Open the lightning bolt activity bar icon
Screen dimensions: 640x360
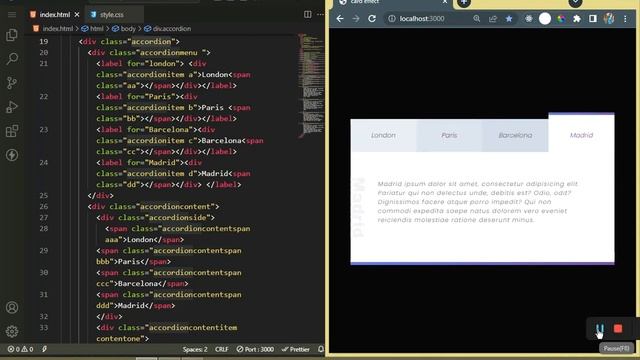[x=12, y=155]
